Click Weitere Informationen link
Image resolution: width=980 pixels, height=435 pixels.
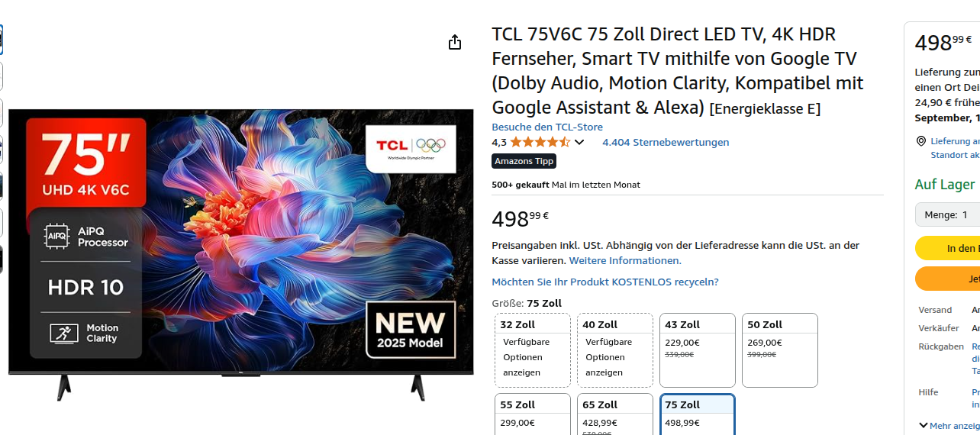(625, 260)
